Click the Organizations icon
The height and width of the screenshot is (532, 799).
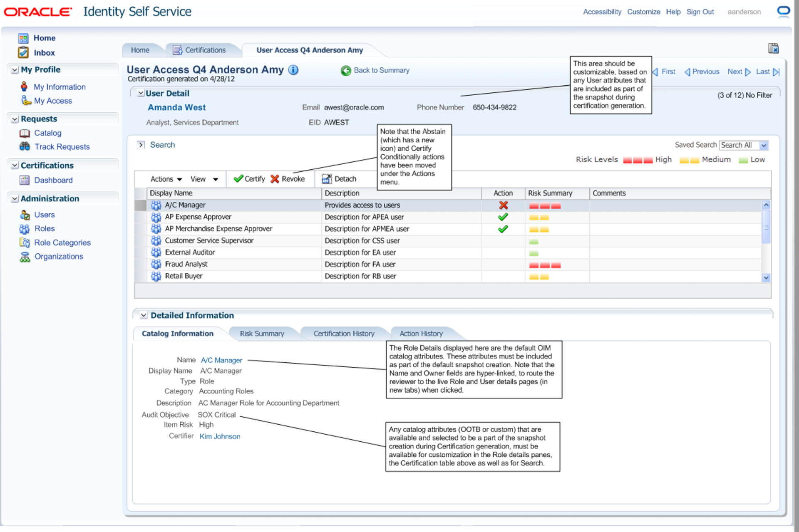coord(25,257)
